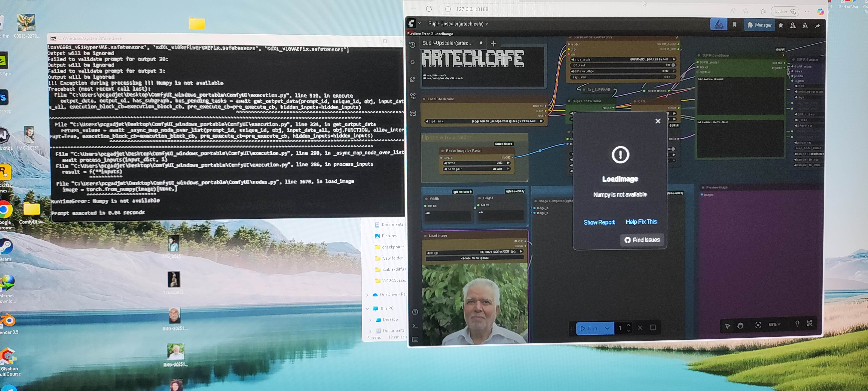
Task: Toggle the bottom console terminal icon
Action: (415, 326)
